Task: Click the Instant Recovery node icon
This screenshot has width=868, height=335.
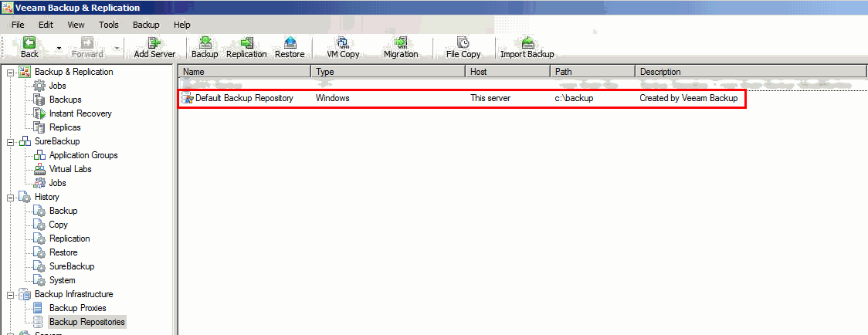Action: tap(39, 113)
